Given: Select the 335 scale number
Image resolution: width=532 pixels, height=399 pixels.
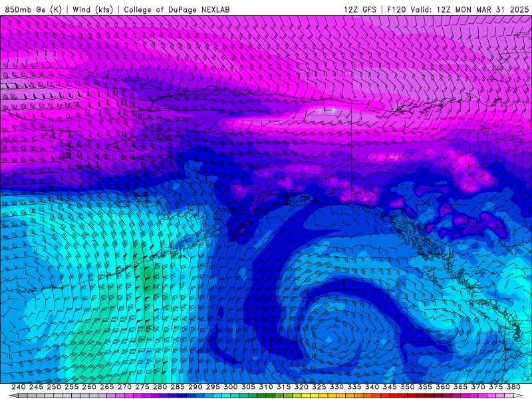Looking at the screenshot, I should [354, 387].
